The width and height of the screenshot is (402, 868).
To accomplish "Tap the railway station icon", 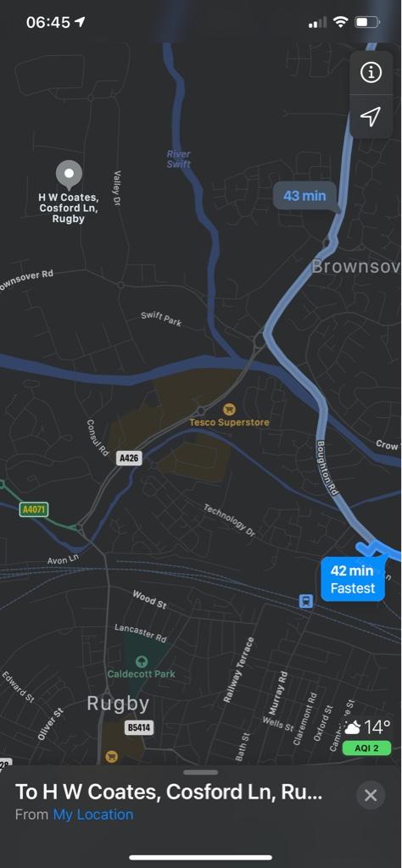I will point(305,601).
